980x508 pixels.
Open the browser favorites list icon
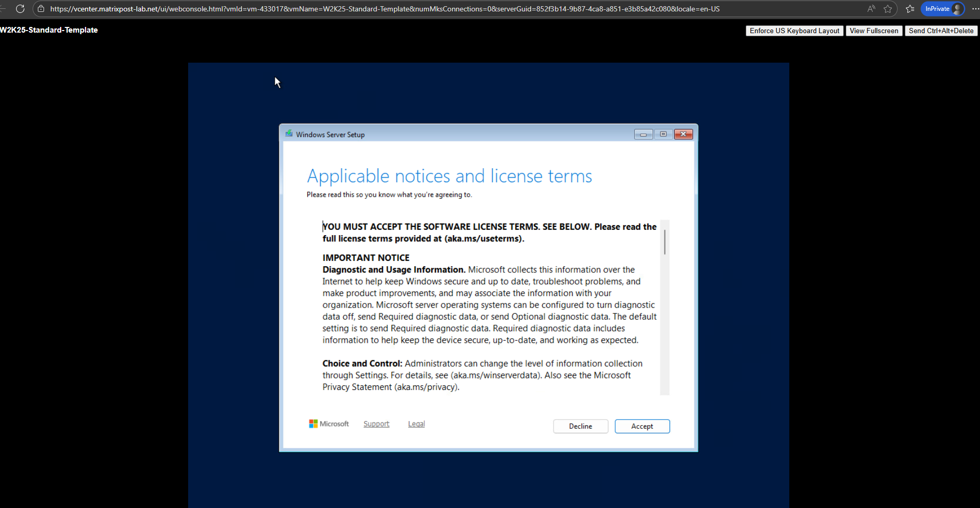(x=910, y=9)
